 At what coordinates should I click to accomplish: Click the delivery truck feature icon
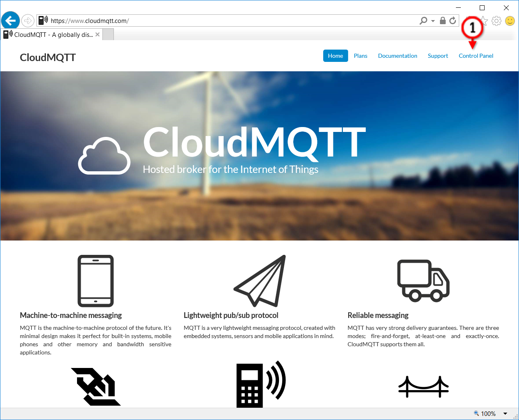point(424,281)
